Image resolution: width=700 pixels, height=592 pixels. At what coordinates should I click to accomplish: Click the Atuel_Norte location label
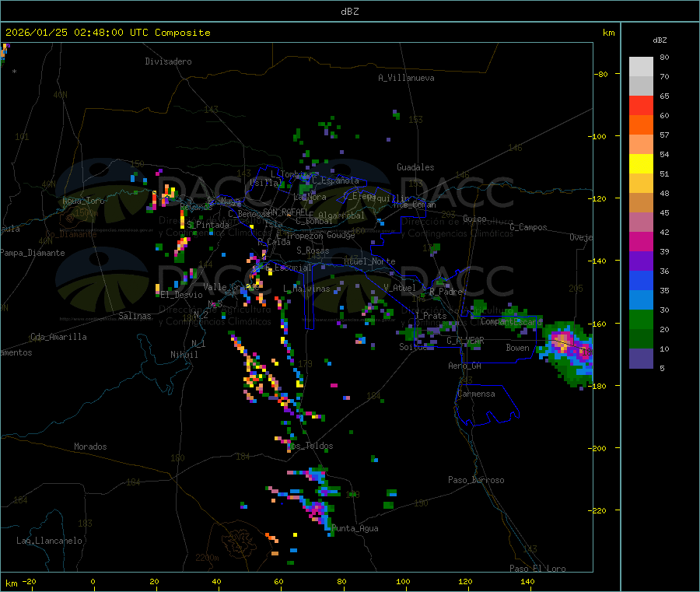click(369, 261)
